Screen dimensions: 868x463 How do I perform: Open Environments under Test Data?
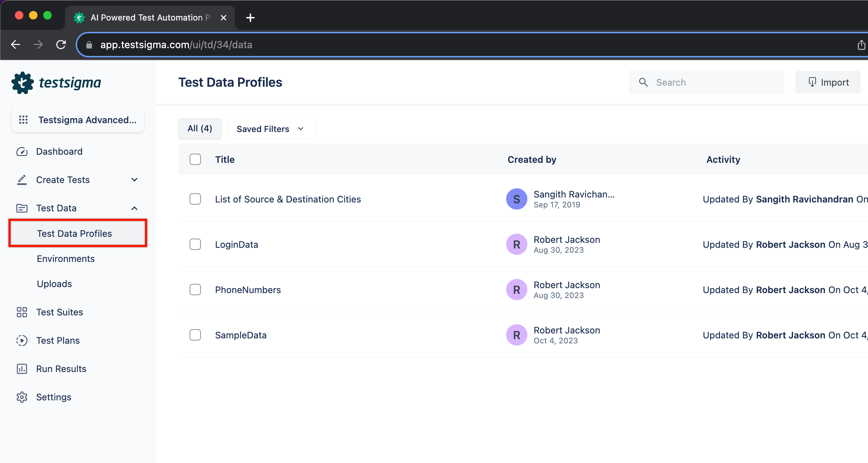(x=66, y=259)
